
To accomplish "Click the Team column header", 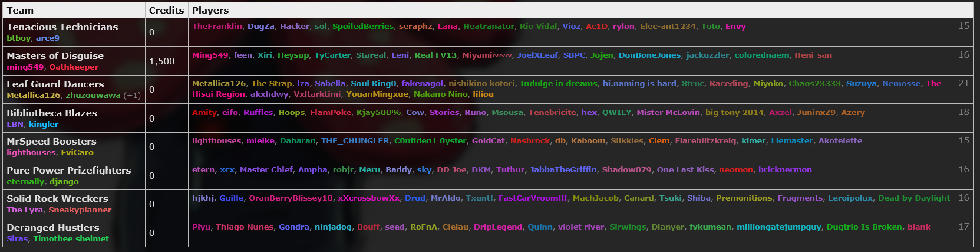I will click(74, 10).
